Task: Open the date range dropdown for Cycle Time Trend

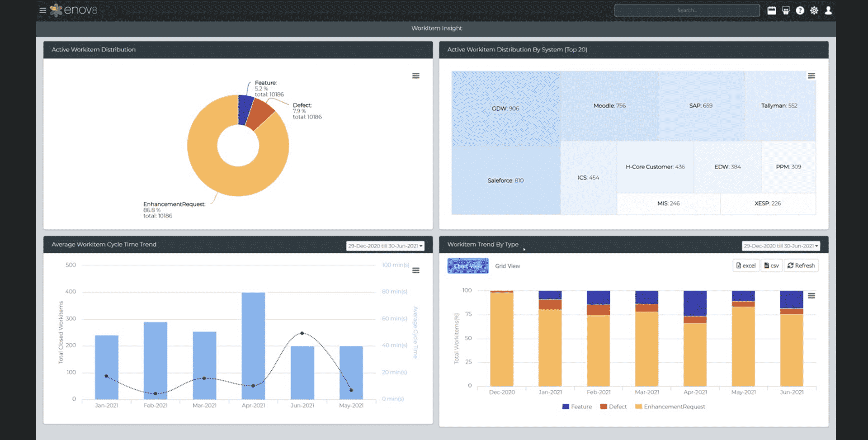Action: coord(385,246)
